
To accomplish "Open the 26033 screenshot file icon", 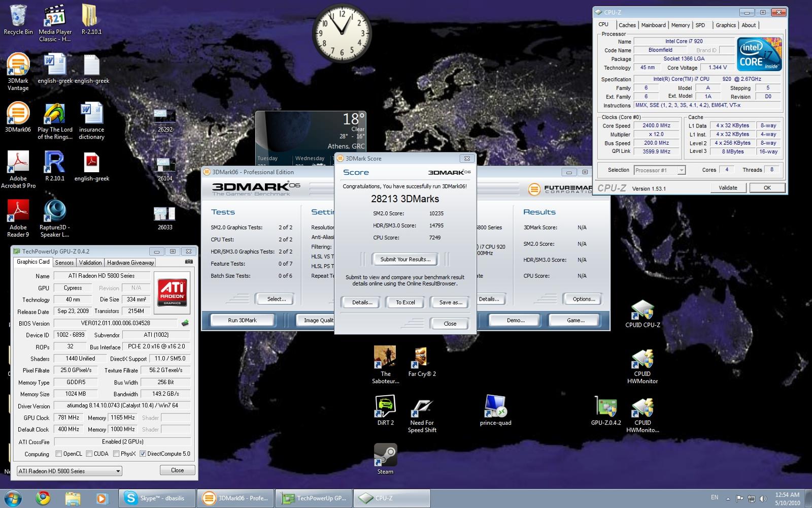I will pos(165,218).
